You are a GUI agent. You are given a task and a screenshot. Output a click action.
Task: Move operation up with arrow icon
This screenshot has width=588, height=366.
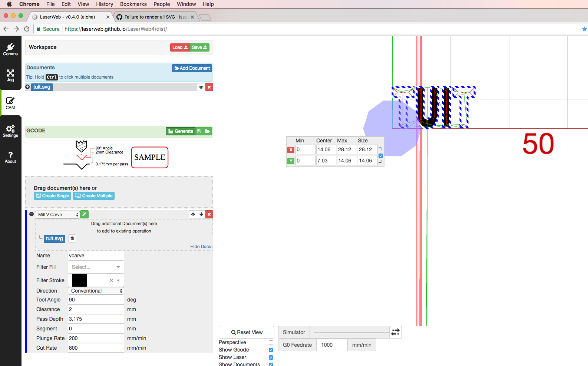193,214
